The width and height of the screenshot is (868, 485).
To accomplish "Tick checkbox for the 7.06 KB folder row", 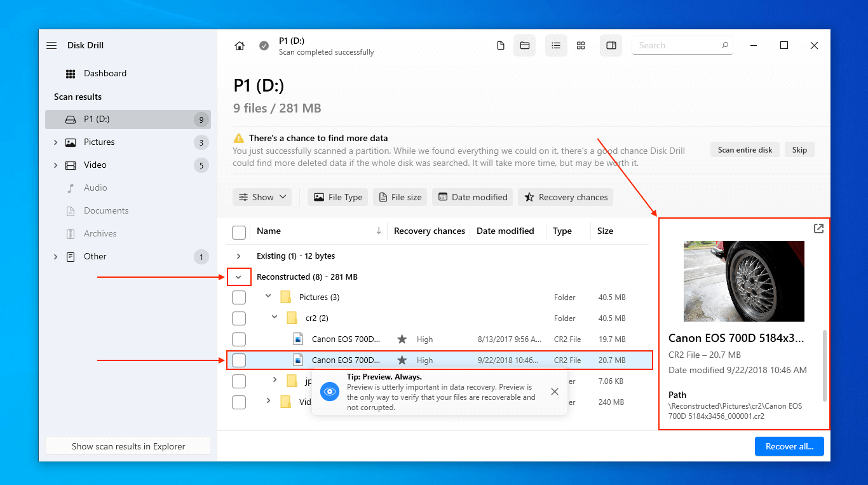I will [239, 381].
